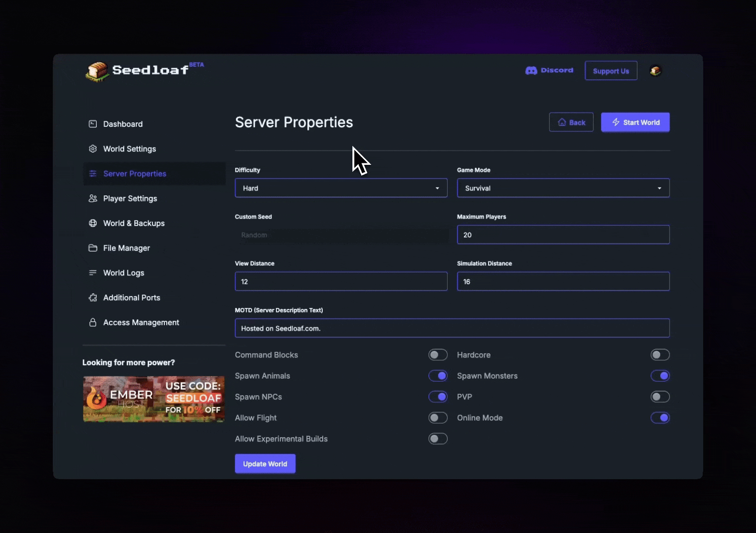Click the World & Backups globe icon
This screenshot has width=756, height=533.
coord(93,223)
